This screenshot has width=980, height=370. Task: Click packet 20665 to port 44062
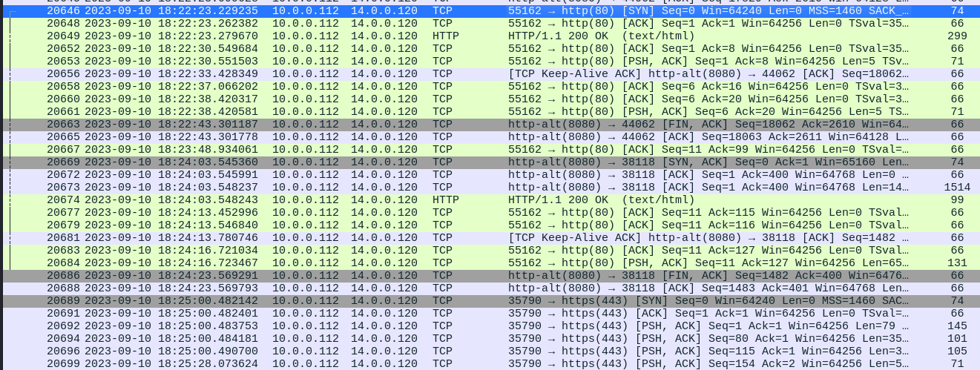tap(490, 137)
